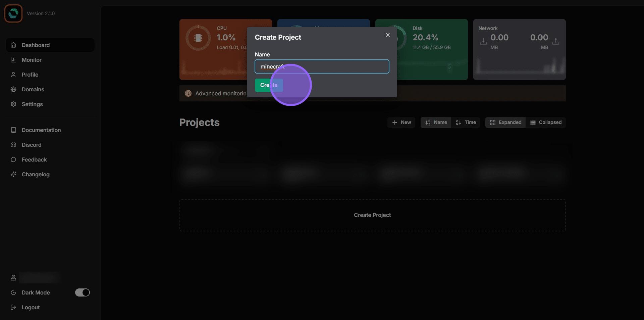Click Logout in the sidebar
The height and width of the screenshot is (320, 644).
click(50, 307)
